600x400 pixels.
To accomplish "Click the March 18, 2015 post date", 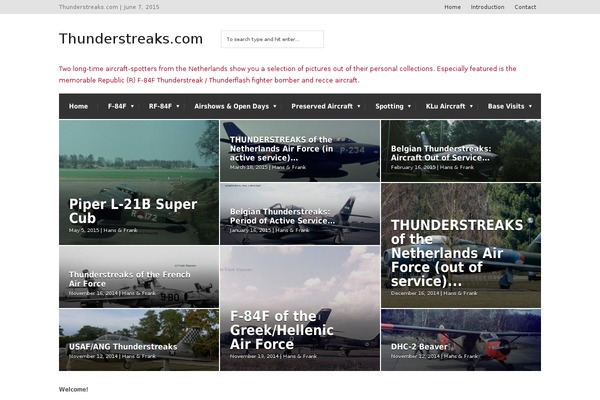I will click(248, 167).
